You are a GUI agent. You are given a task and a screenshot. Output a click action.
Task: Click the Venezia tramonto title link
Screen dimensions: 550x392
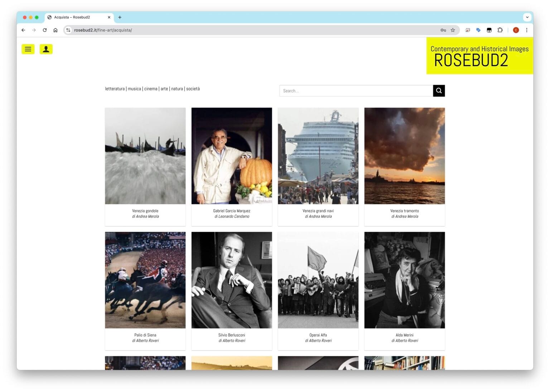click(404, 211)
